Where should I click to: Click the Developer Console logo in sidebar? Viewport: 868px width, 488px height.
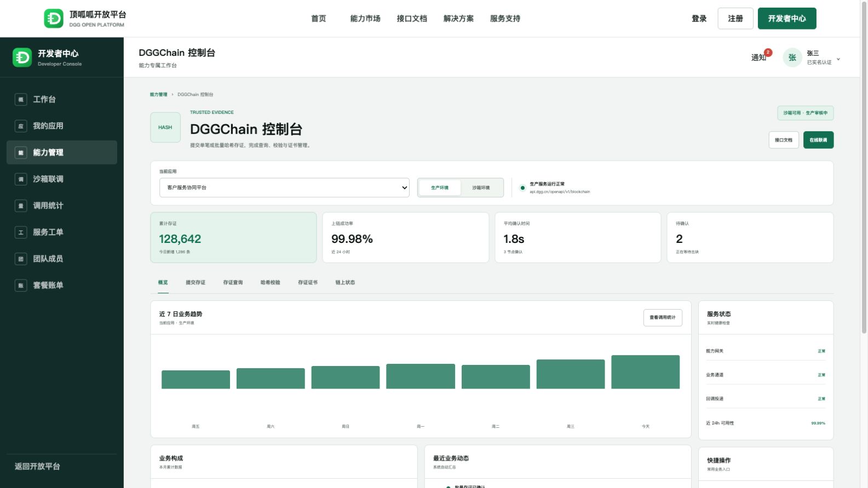[x=22, y=57]
